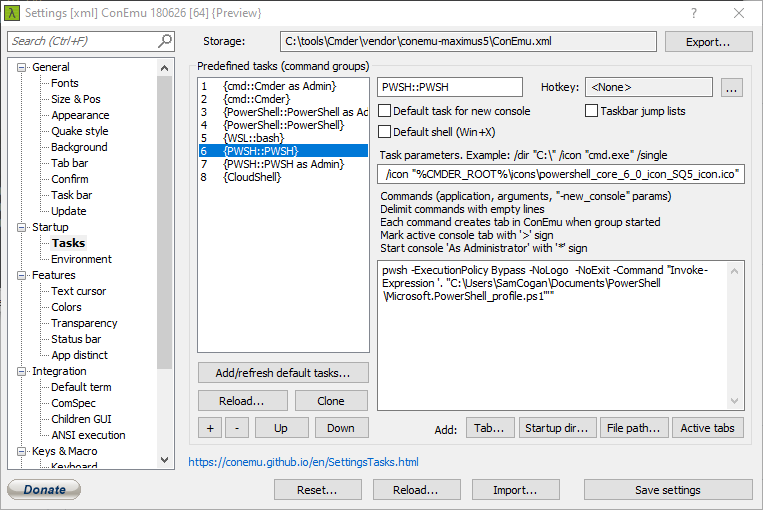The height and width of the screenshot is (510, 763).
Task: Click the ConEmu lambda icon in title bar
Action: (x=11, y=13)
